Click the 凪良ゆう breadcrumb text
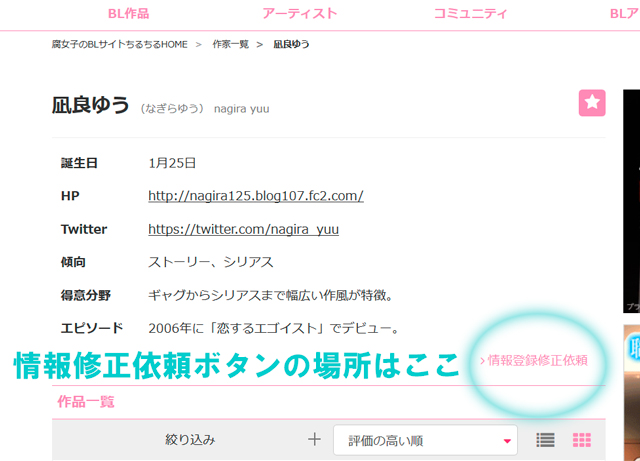640x461 pixels. coord(291,44)
